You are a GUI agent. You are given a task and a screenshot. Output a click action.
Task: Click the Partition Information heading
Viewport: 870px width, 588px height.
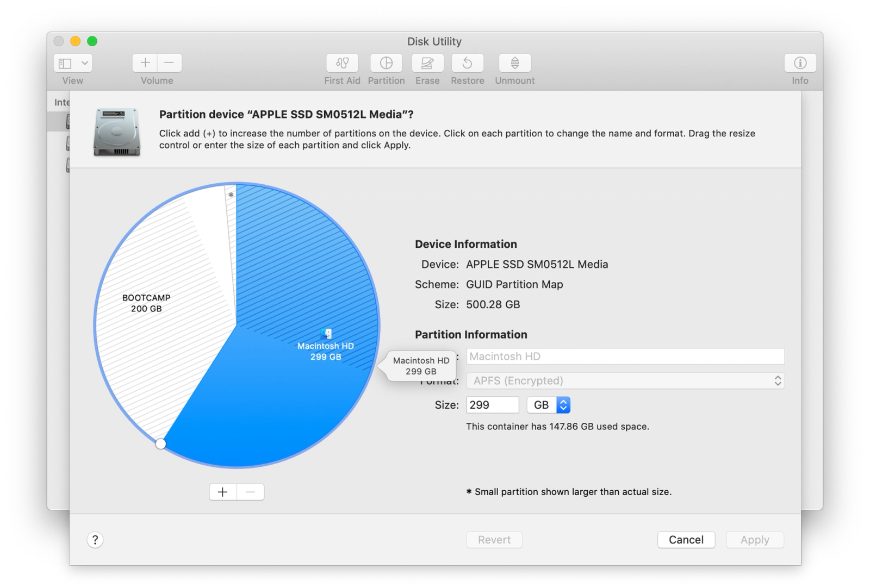coord(471,335)
